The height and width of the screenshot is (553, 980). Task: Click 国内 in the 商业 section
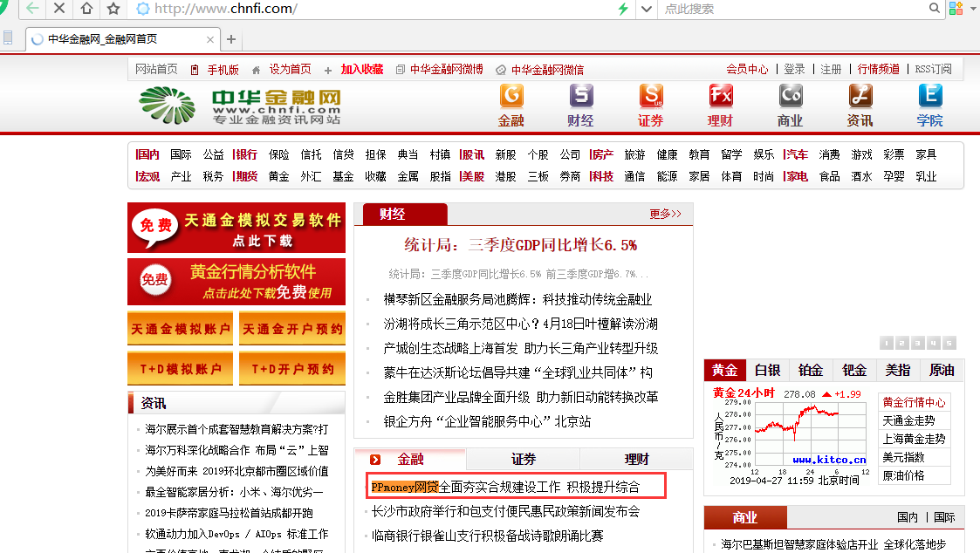click(x=908, y=517)
